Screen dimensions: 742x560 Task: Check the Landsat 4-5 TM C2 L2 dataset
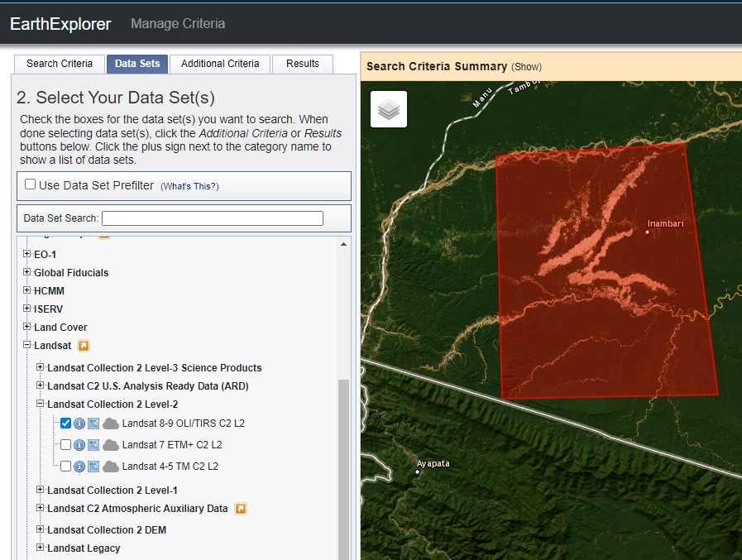tap(66, 467)
